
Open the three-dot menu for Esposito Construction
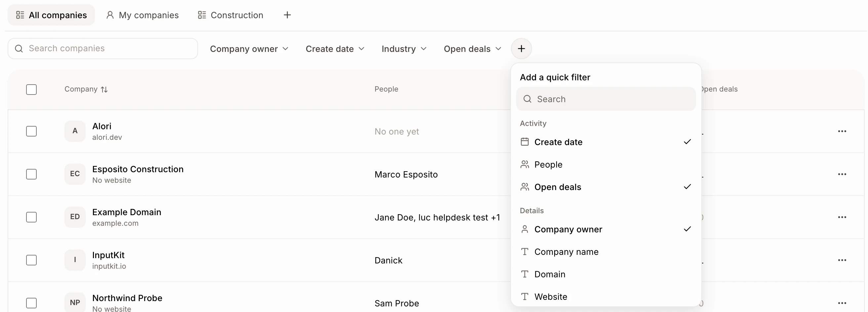click(x=842, y=174)
